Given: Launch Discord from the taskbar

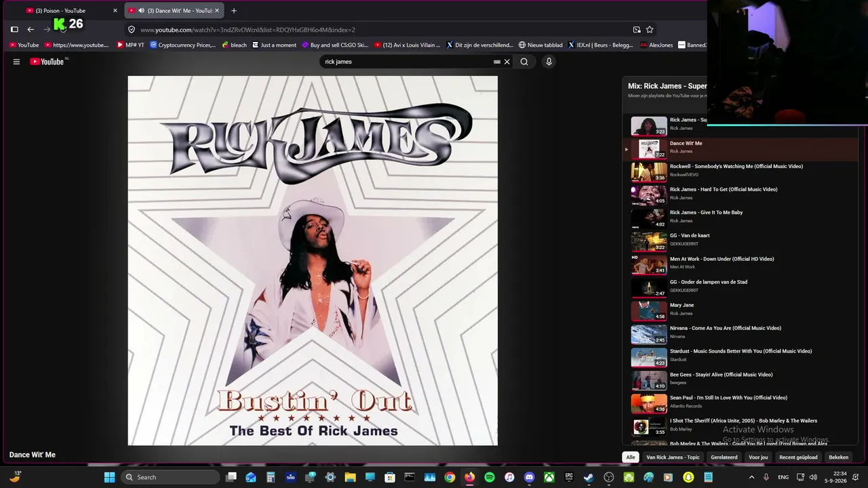Looking at the screenshot, I should [x=529, y=477].
